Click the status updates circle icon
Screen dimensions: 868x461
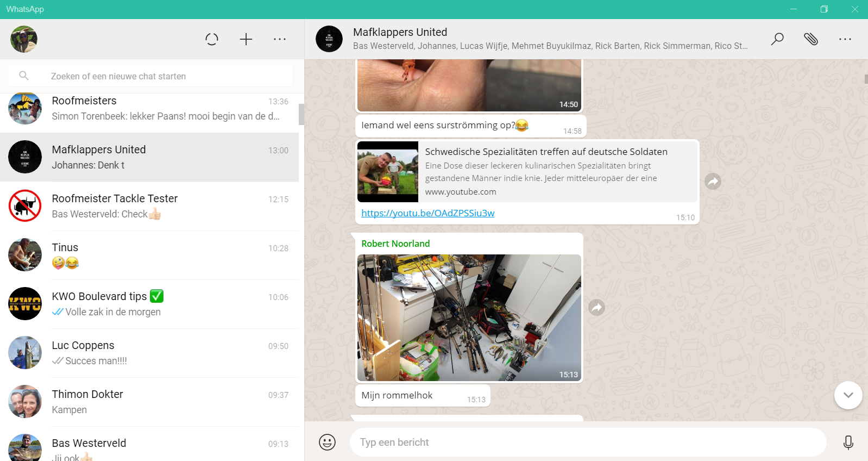(x=212, y=39)
